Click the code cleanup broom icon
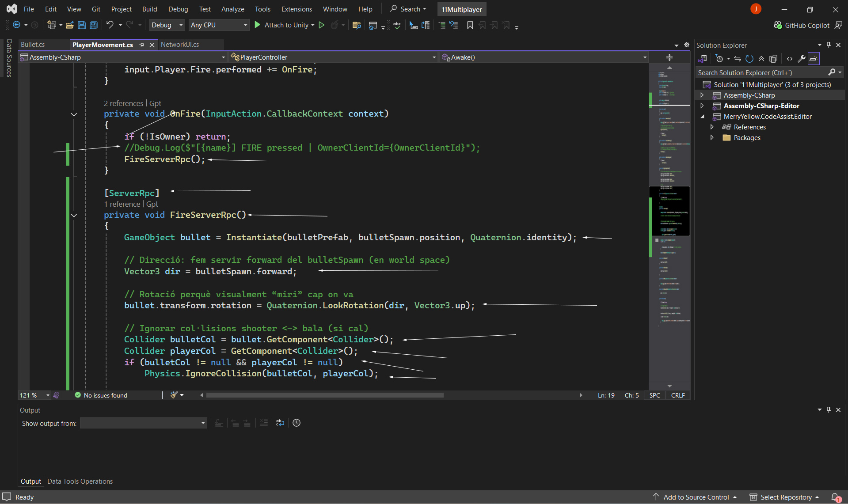Viewport: 848px width, 504px height. (174, 395)
